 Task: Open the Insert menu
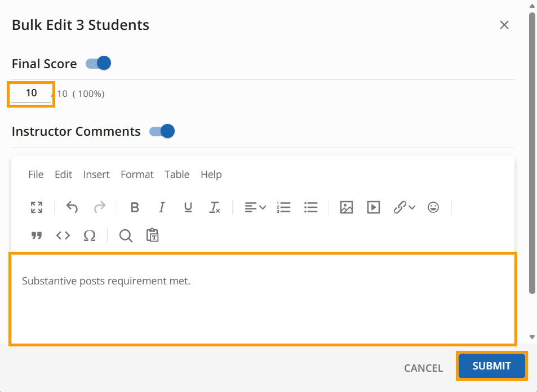[96, 175]
